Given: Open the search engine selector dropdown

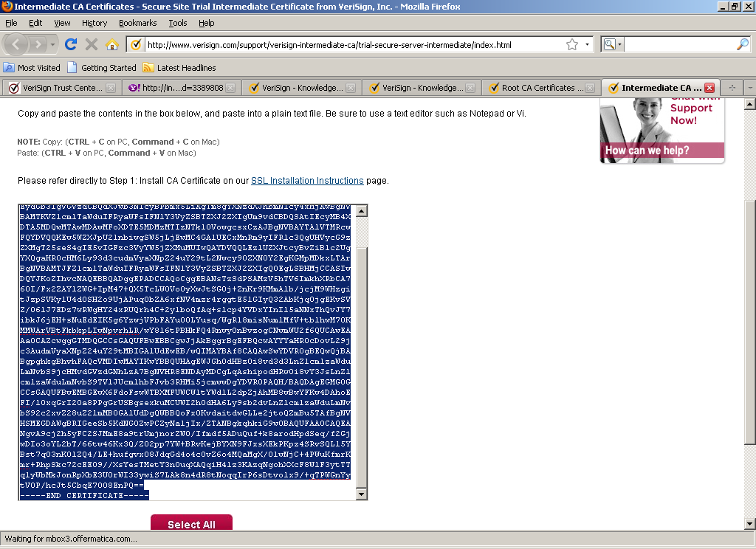Looking at the screenshot, I should (x=613, y=44).
